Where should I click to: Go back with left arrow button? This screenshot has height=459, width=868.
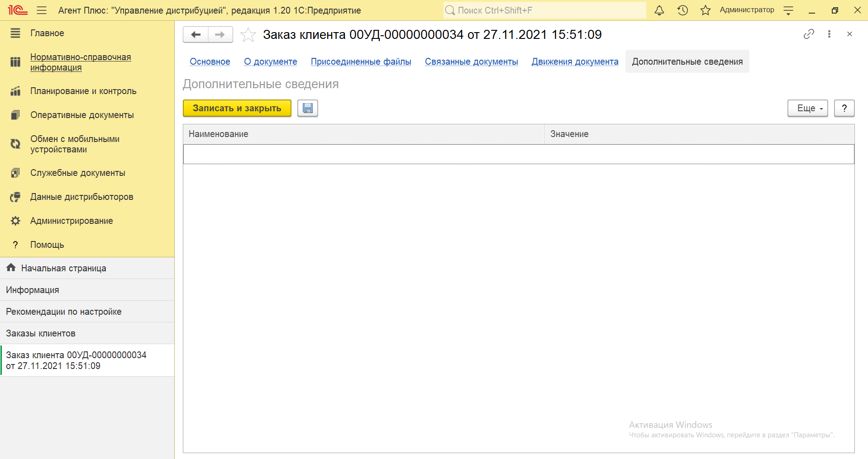pos(196,34)
